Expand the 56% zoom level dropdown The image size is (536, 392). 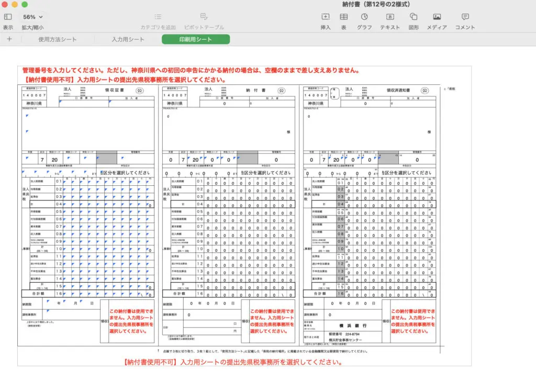32,17
